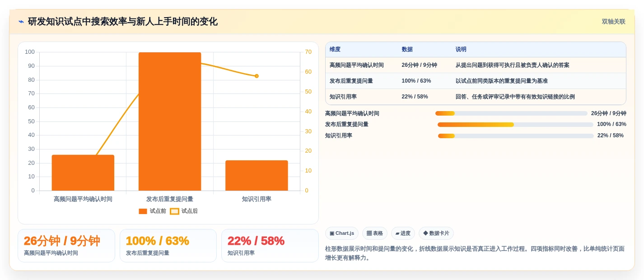Click description 回答、任务或评审记录中带有有效知识链接的比例

(x=515, y=97)
